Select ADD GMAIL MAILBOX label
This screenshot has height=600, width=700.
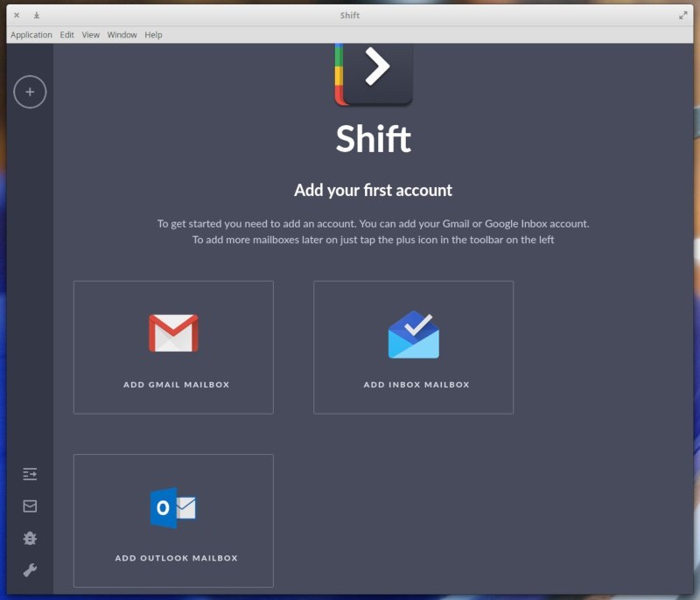177,385
